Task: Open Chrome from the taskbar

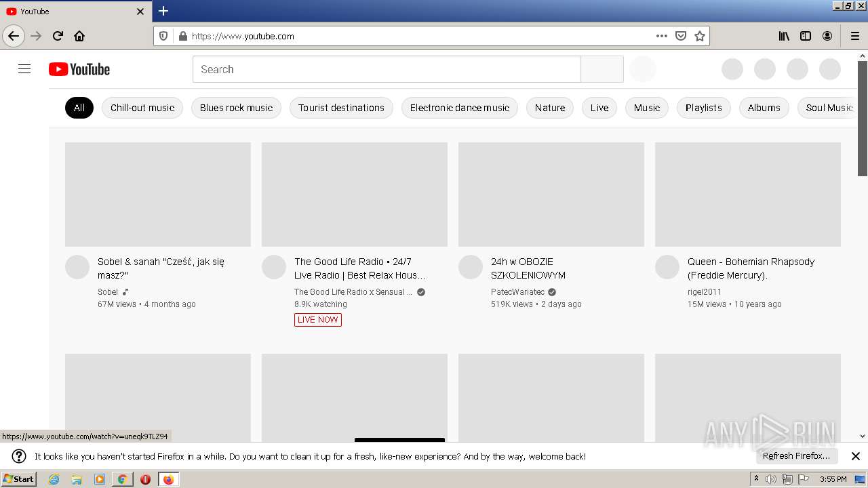Action: 122,479
